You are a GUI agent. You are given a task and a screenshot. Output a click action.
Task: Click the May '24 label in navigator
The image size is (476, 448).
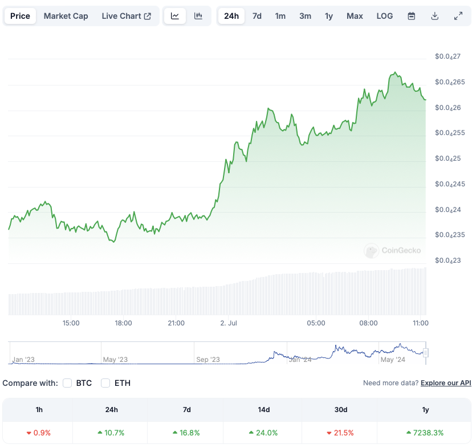coord(393,360)
